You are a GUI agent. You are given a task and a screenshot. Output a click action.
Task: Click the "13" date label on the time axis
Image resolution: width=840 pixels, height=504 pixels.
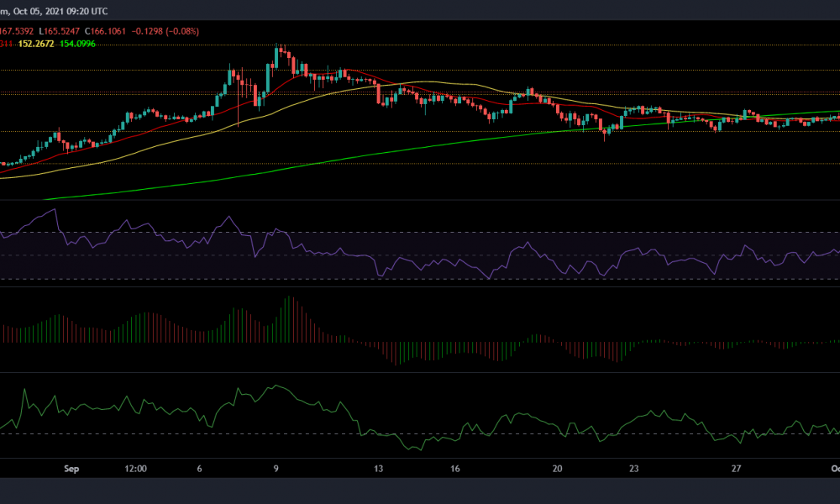pos(378,469)
